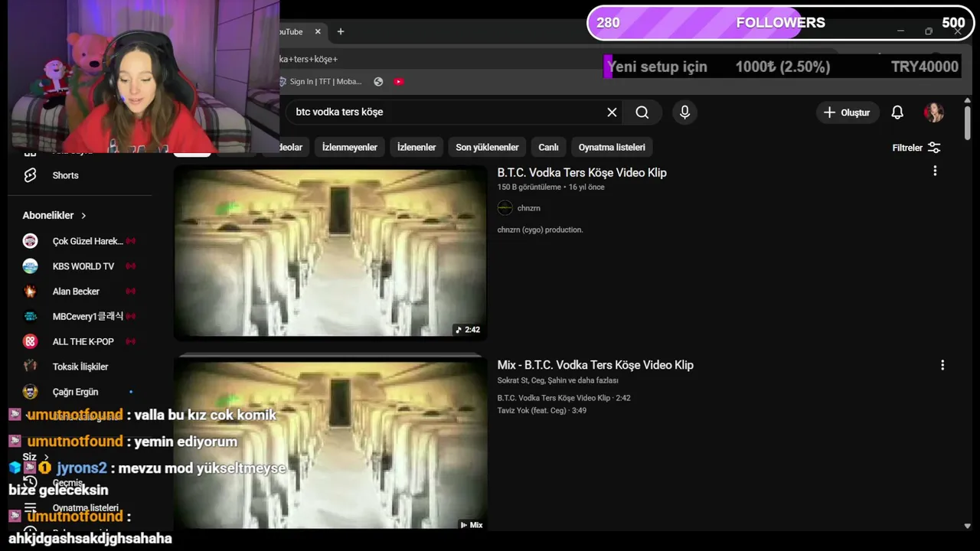Open the Çağrı Ergün subscription
This screenshot has height=551, width=980.
[76, 392]
